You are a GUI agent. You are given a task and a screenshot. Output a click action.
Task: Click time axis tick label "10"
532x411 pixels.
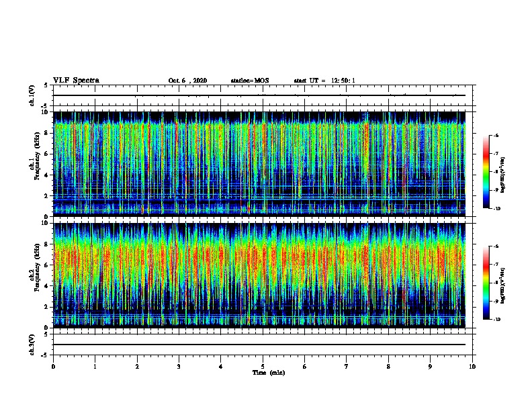click(x=472, y=367)
